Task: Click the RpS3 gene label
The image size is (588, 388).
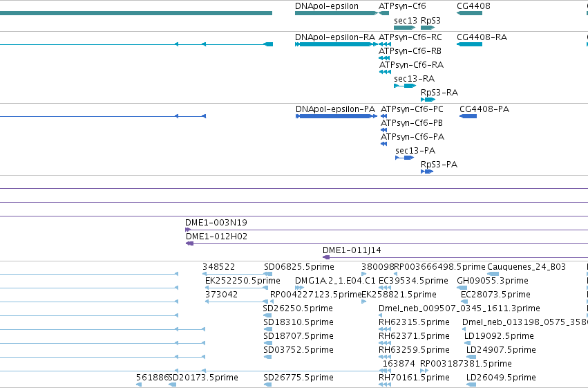Action: point(430,21)
